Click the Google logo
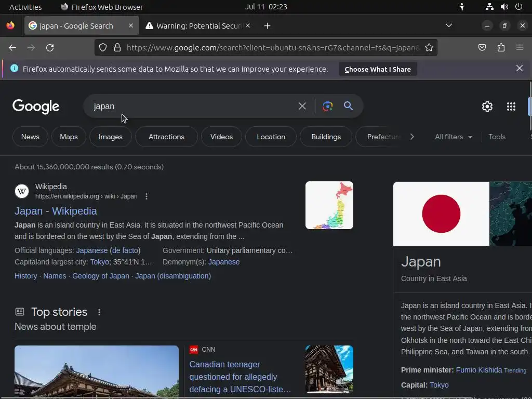Viewport: 532px width, 399px height. coord(36,107)
